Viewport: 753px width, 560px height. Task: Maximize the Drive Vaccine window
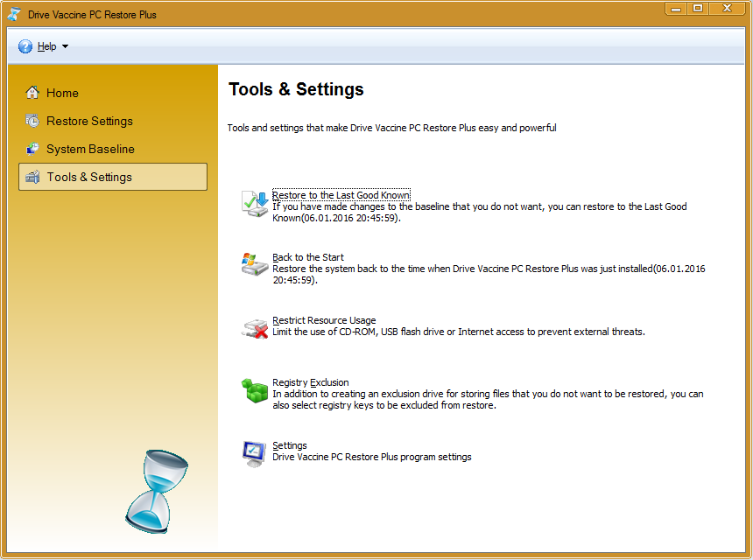[698, 9]
